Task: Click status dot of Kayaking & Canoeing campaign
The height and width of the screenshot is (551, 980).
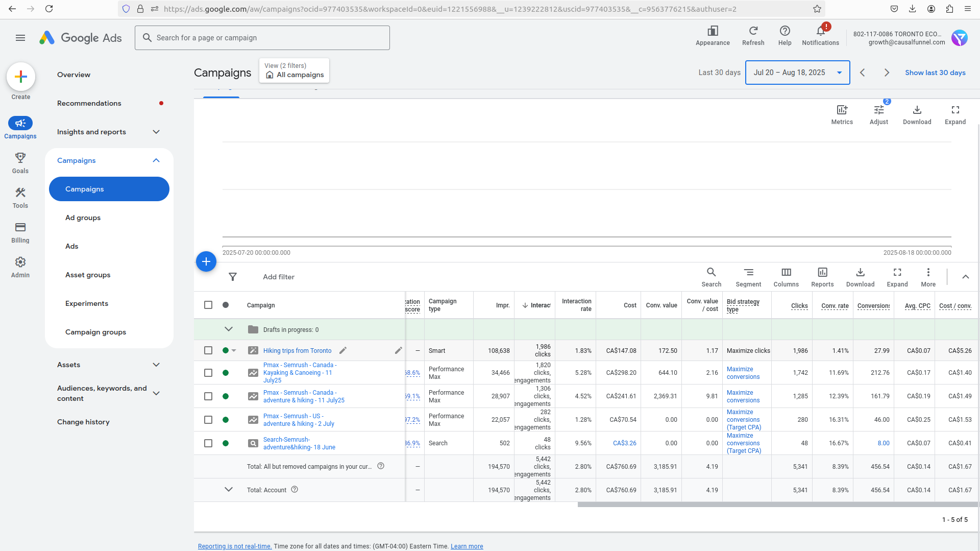Action: [x=226, y=373]
